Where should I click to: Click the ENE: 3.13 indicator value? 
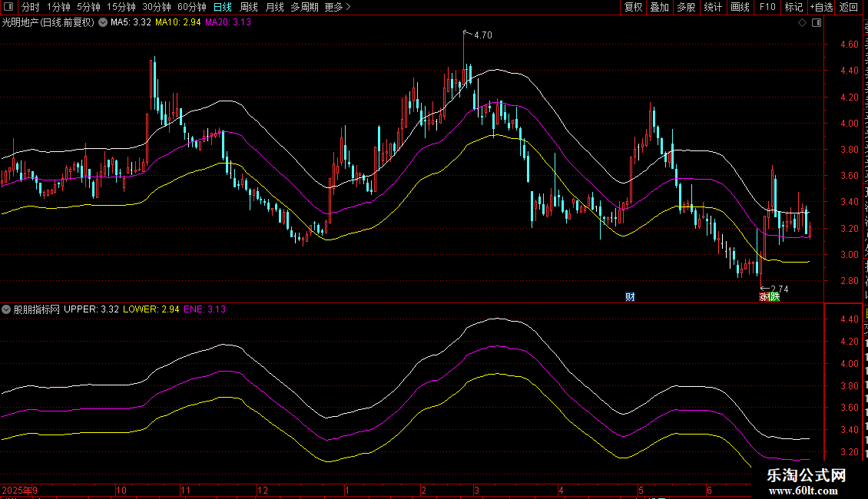(205, 309)
